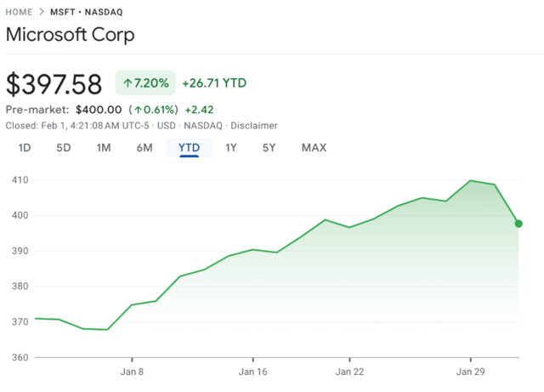Select the 1D time range tab
Viewport: 544px width, 392px height.
(x=25, y=148)
